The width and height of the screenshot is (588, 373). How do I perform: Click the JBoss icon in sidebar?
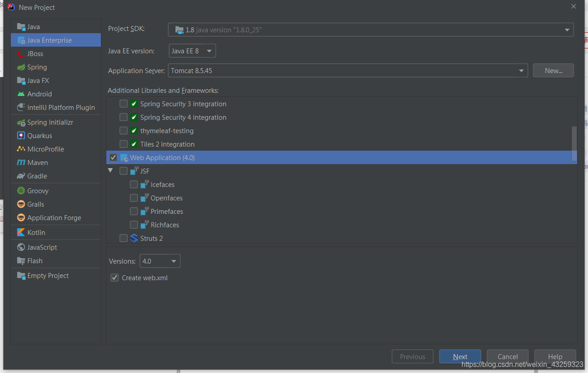coord(21,54)
